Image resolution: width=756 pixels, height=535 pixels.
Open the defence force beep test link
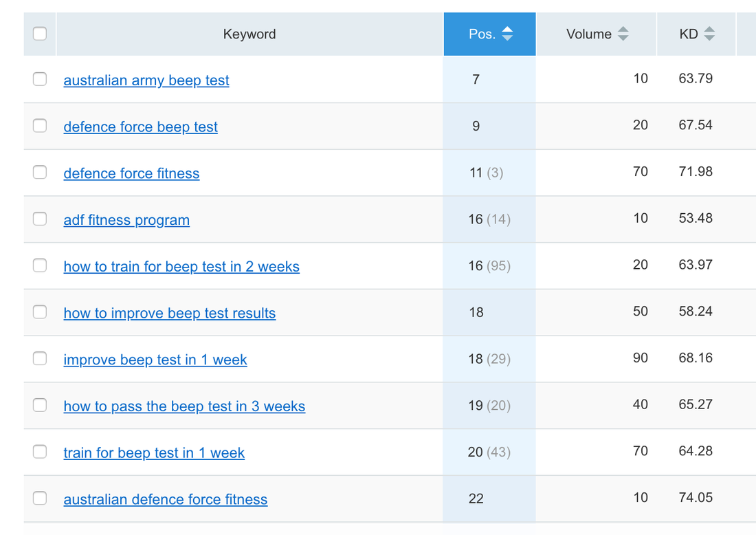pyautogui.click(x=140, y=127)
